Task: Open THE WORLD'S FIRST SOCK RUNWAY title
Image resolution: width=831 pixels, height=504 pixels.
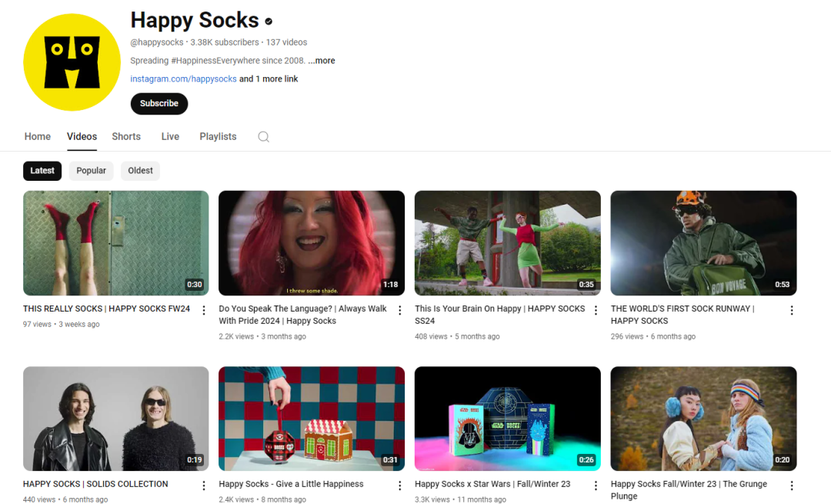Action: coord(682,315)
